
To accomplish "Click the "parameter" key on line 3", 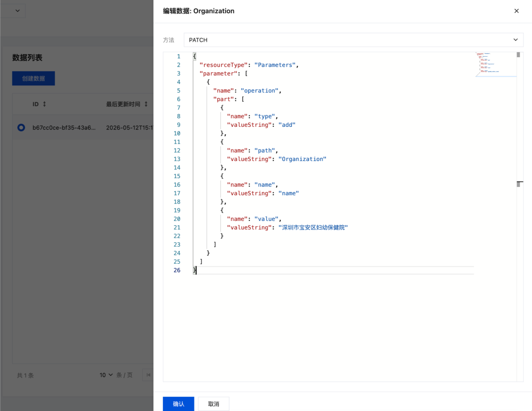I will 218,73.
